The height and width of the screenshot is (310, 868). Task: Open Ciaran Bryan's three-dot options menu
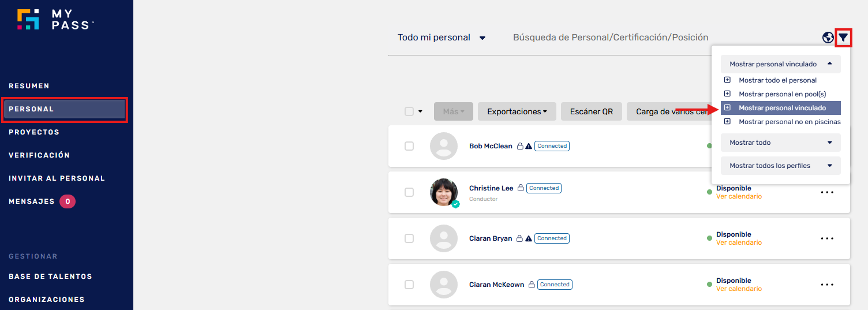tap(827, 238)
